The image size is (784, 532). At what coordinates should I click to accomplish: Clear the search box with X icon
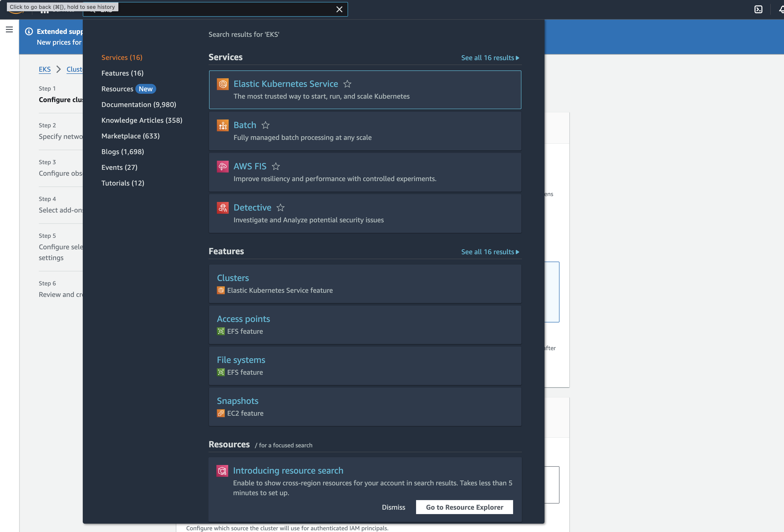coord(339,9)
